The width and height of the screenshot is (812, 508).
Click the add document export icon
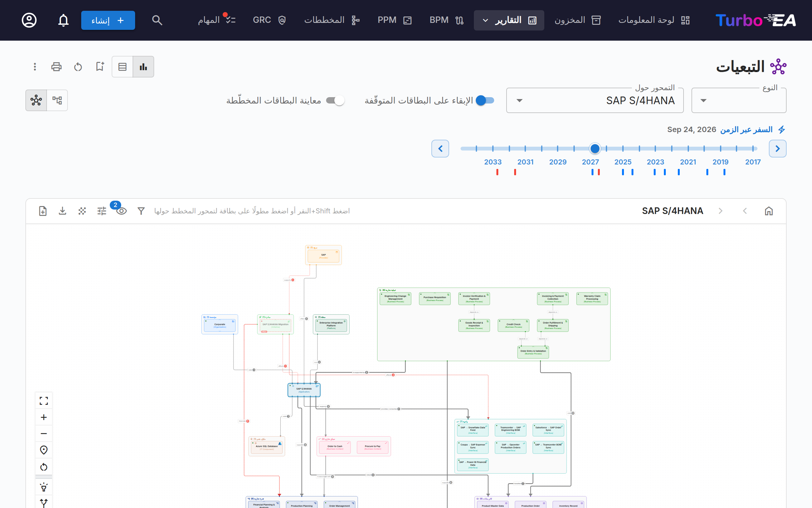[43, 211]
